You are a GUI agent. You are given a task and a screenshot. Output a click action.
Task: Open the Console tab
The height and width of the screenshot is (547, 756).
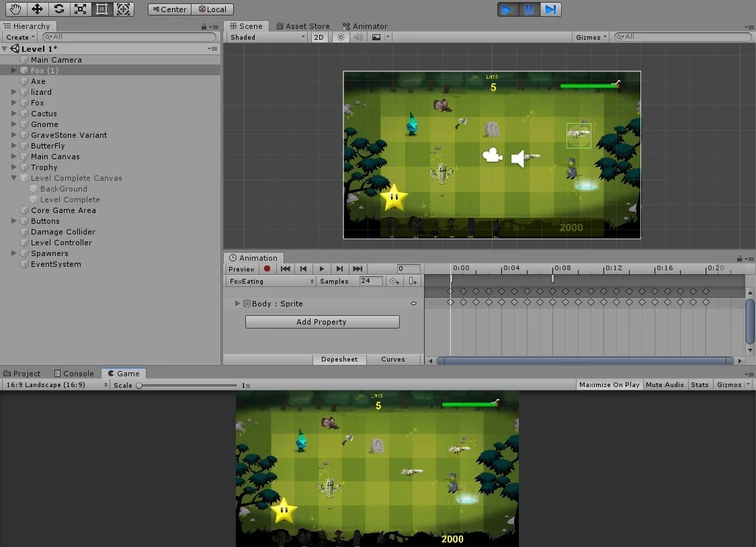click(x=74, y=374)
